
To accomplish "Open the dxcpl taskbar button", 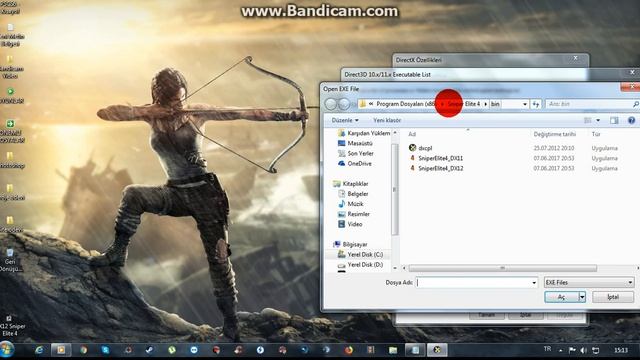I will point(437,350).
